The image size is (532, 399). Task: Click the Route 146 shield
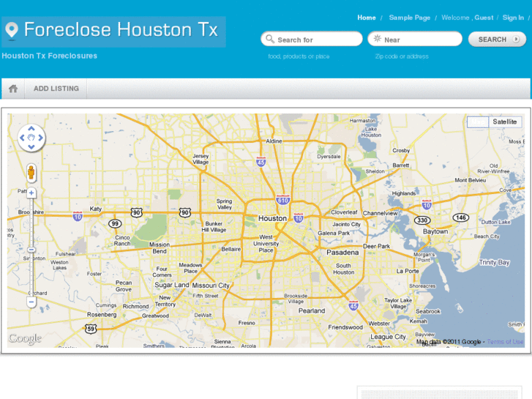(x=461, y=217)
